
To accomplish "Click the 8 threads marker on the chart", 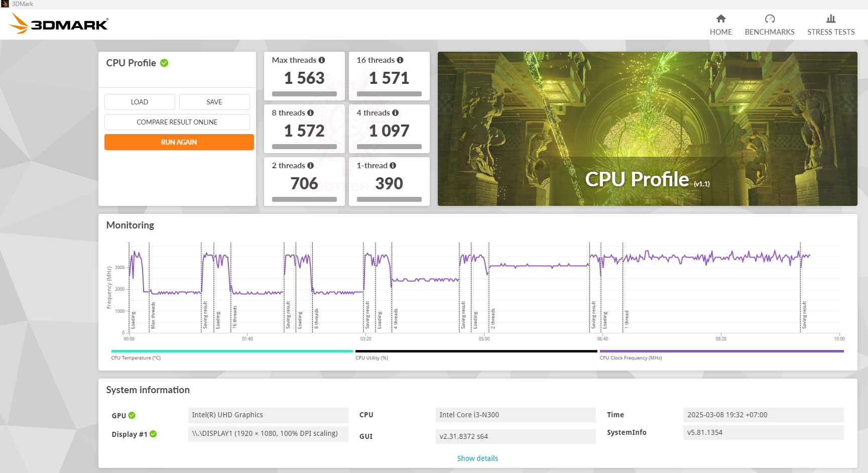I will [316, 318].
